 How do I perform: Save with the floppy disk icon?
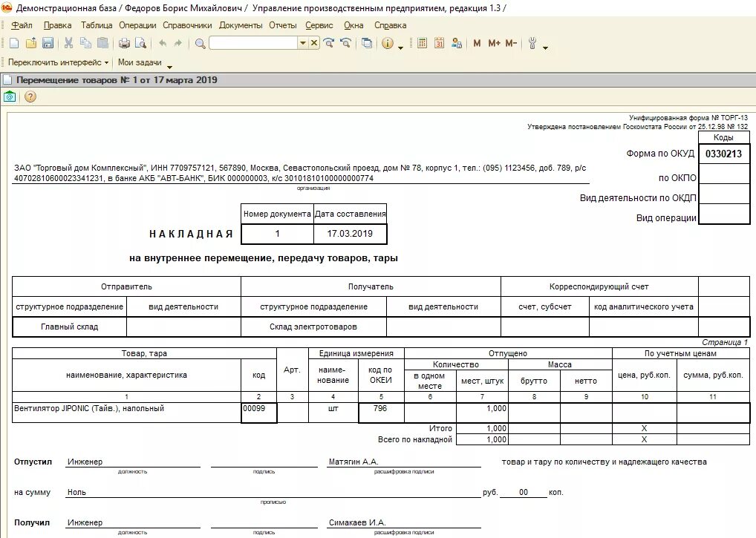48,43
